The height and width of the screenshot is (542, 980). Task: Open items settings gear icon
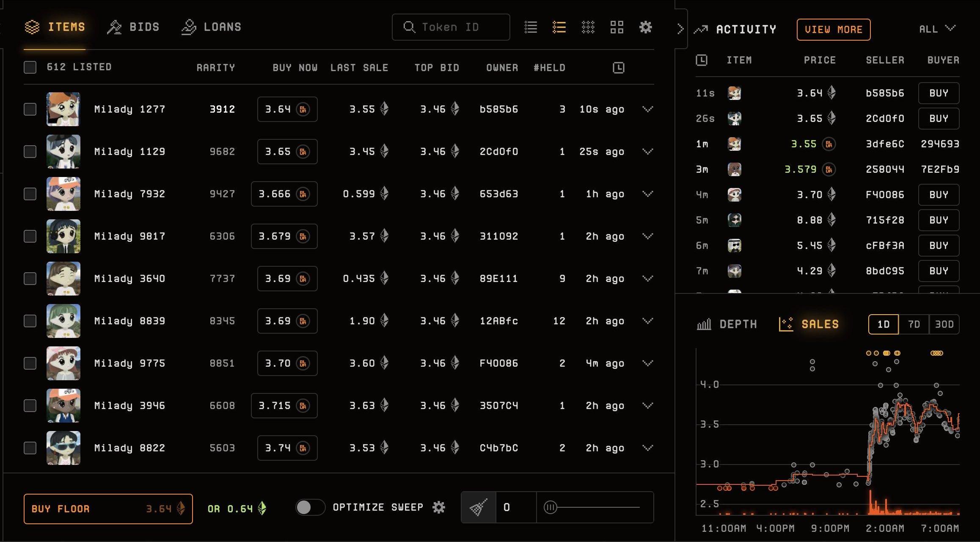pyautogui.click(x=646, y=28)
